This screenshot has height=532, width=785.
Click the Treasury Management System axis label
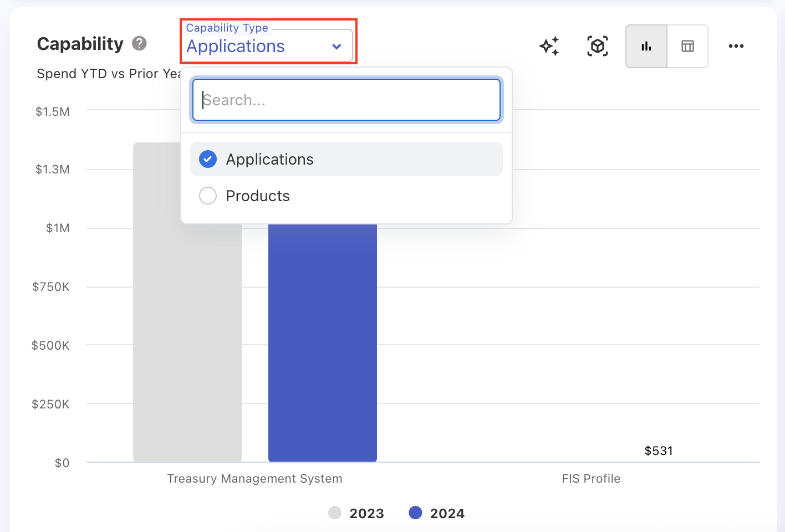[x=254, y=478]
